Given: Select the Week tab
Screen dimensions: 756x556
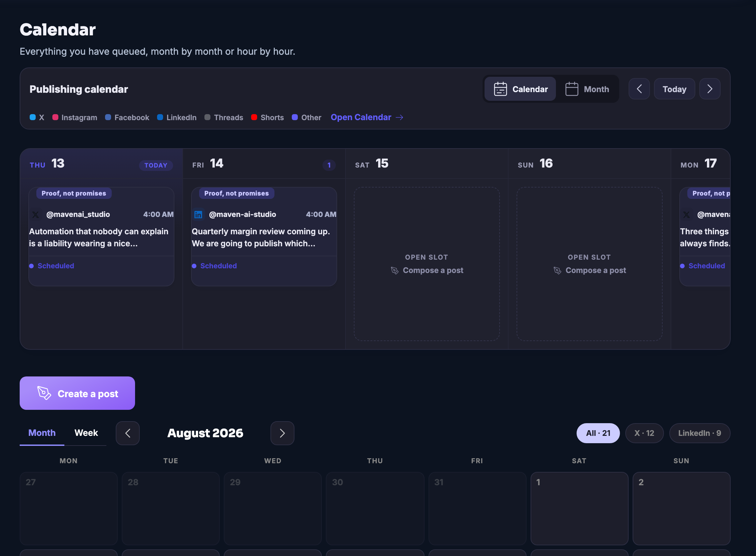Looking at the screenshot, I should pos(86,433).
